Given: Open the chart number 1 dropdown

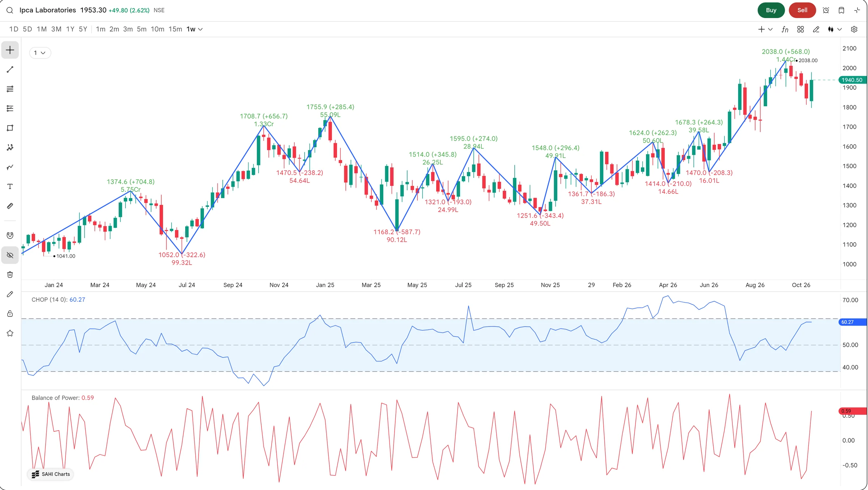Looking at the screenshot, I should pyautogui.click(x=40, y=53).
